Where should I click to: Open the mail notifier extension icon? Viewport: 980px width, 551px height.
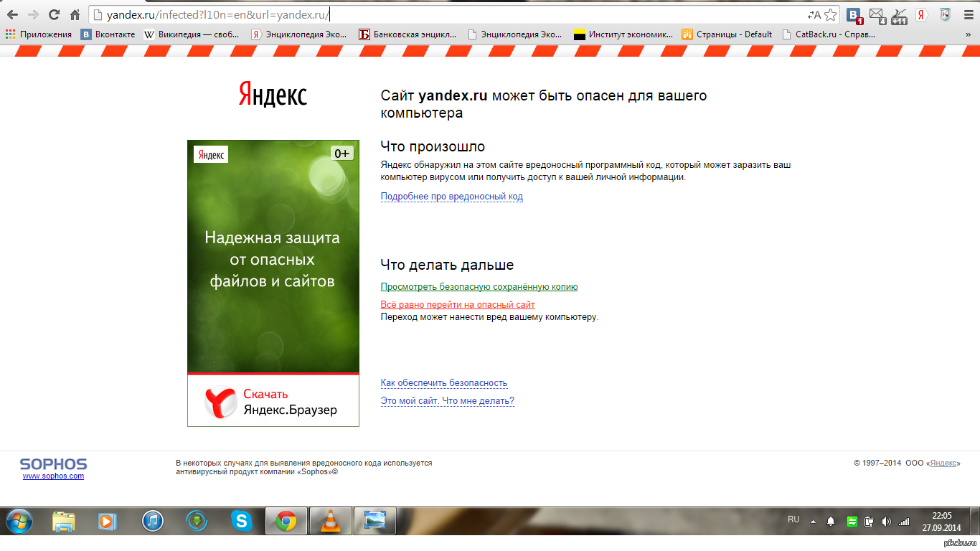[x=877, y=15]
